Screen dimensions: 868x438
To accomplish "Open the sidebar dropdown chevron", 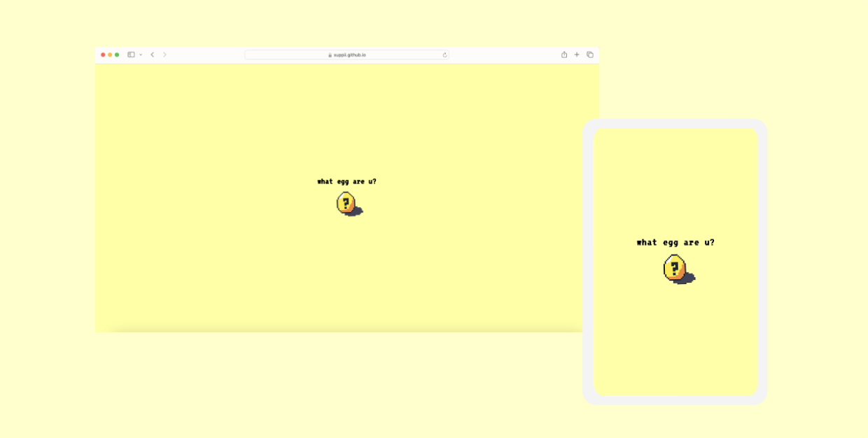I will [x=141, y=55].
